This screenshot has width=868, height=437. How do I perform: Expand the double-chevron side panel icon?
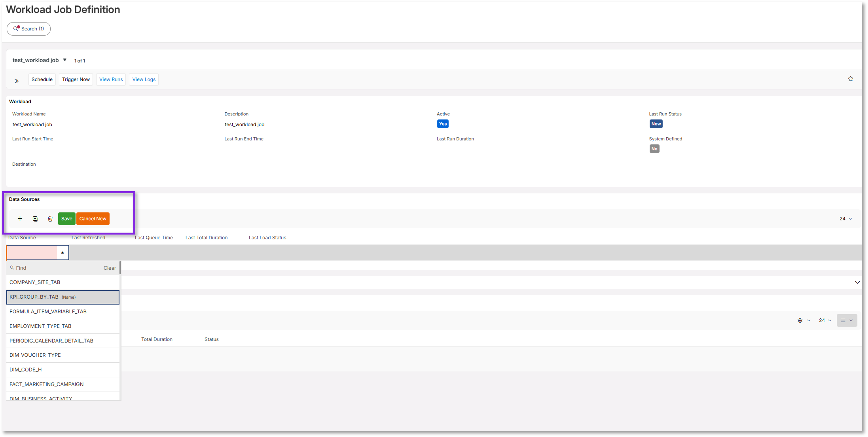pyautogui.click(x=16, y=81)
